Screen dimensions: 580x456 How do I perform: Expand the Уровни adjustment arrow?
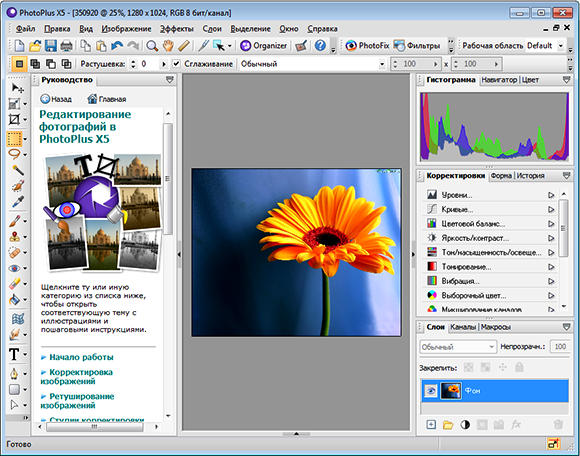click(551, 195)
